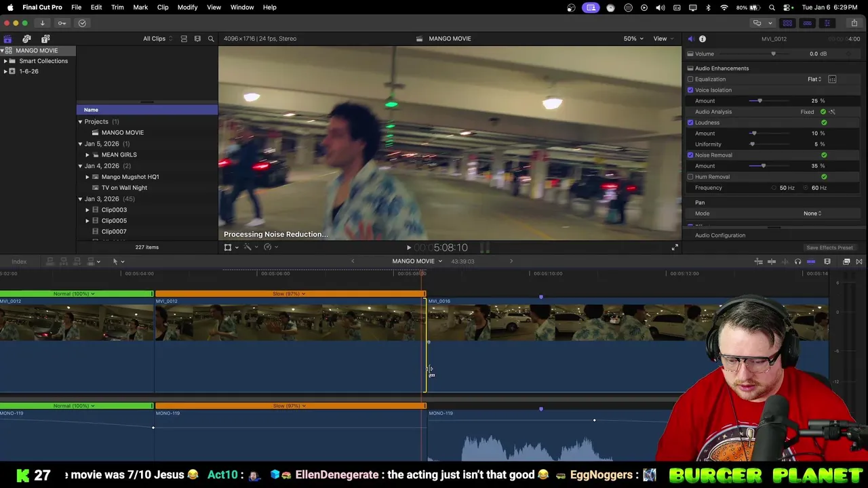Open timeline clip appearance filmstrip icon
Viewport: 868px width, 488px height.
click(x=827, y=262)
